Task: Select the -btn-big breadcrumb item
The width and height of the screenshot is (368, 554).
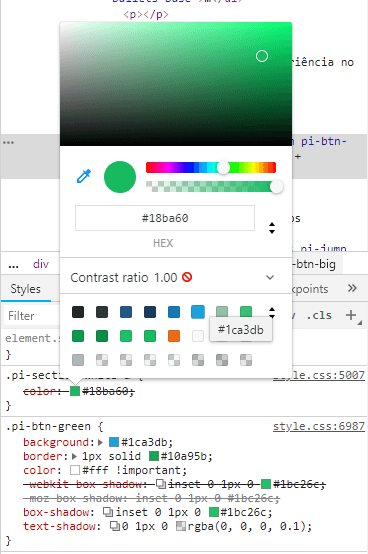Action: pos(314,264)
